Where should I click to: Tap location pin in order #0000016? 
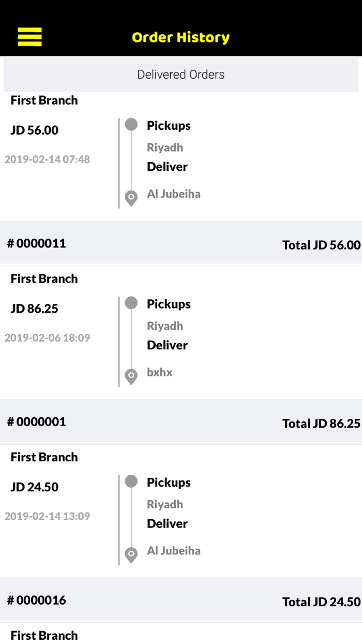131,554
